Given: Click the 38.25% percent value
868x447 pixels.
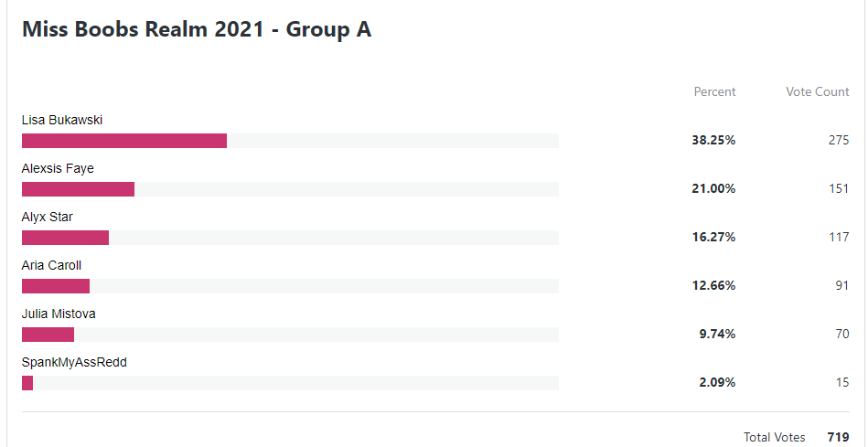Looking at the screenshot, I should [x=713, y=141].
